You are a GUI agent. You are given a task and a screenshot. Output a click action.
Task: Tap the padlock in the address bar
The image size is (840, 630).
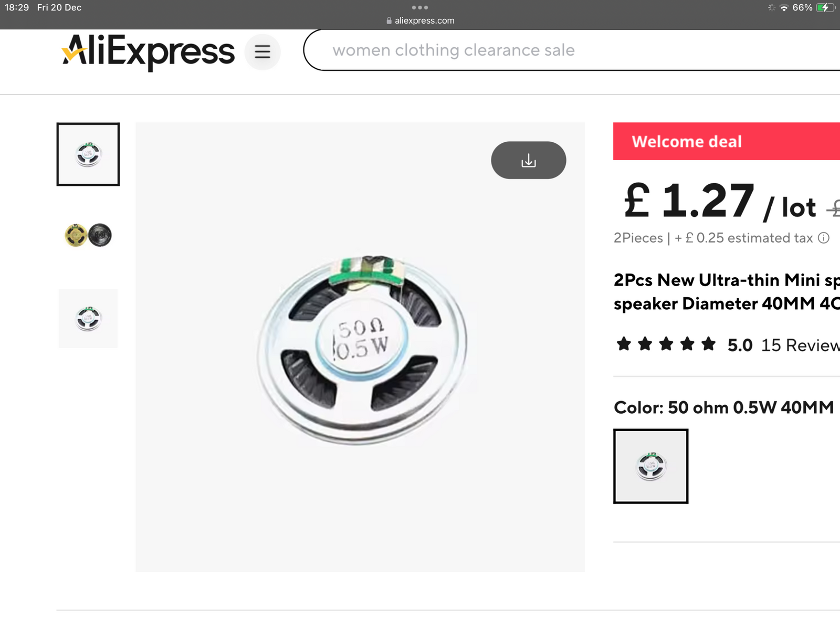pos(389,20)
